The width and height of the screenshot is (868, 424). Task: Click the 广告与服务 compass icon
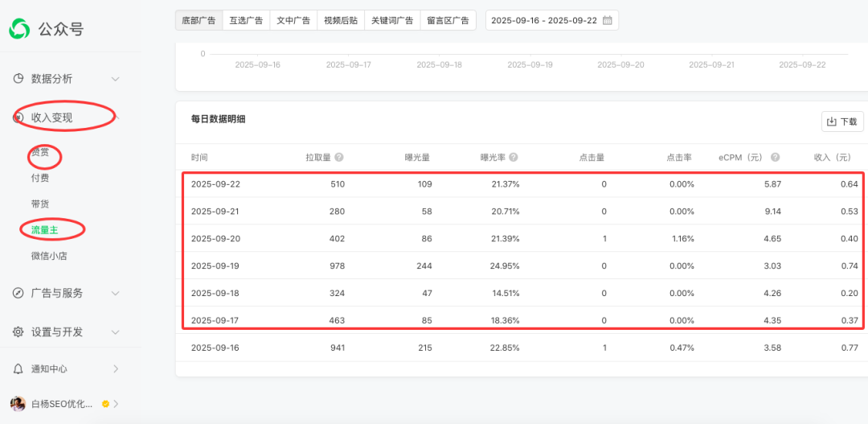(x=18, y=293)
